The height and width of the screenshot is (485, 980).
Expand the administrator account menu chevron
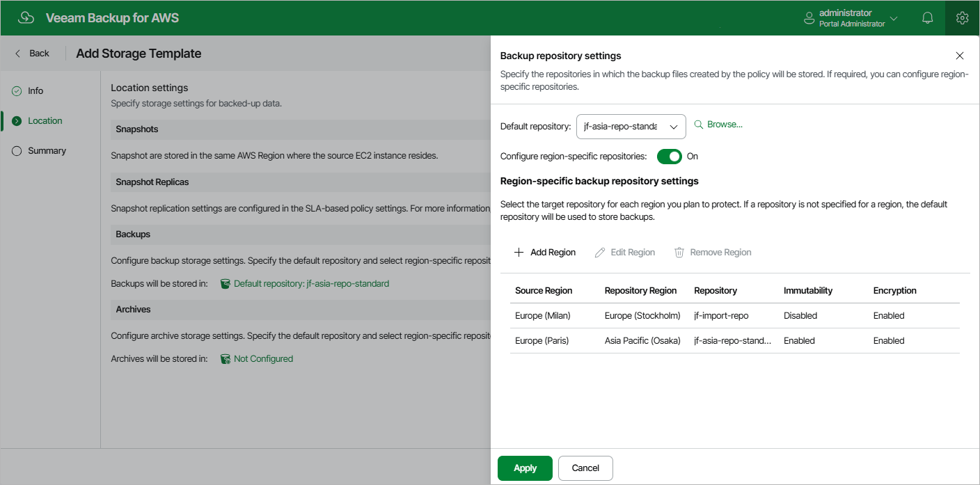[894, 18]
